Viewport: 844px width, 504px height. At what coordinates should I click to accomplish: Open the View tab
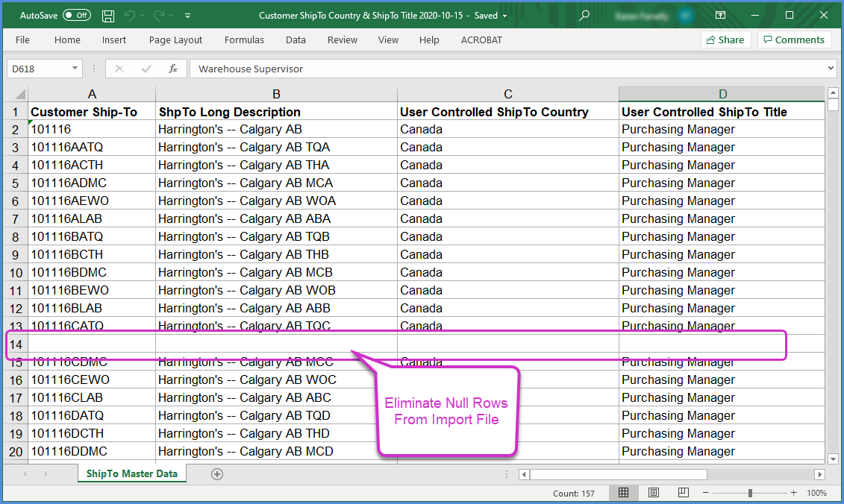(388, 40)
